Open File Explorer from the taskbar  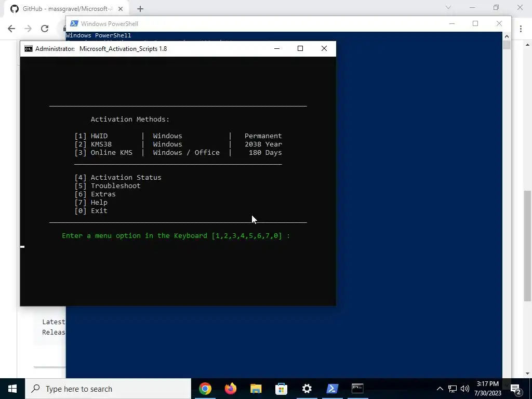pyautogui.click(x=256, y=389)
